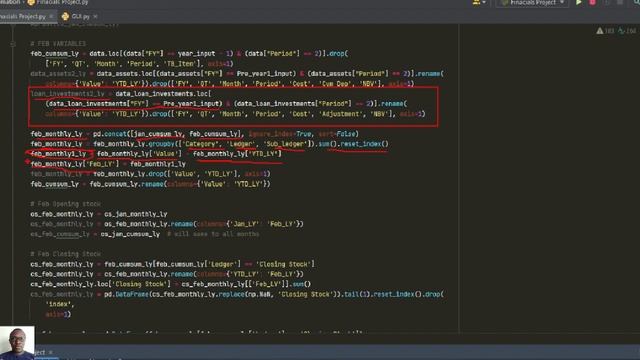Click 'os_jan_monthly_ly' variable
This screenshot has height=360, width=640.
tap(136, 214)
